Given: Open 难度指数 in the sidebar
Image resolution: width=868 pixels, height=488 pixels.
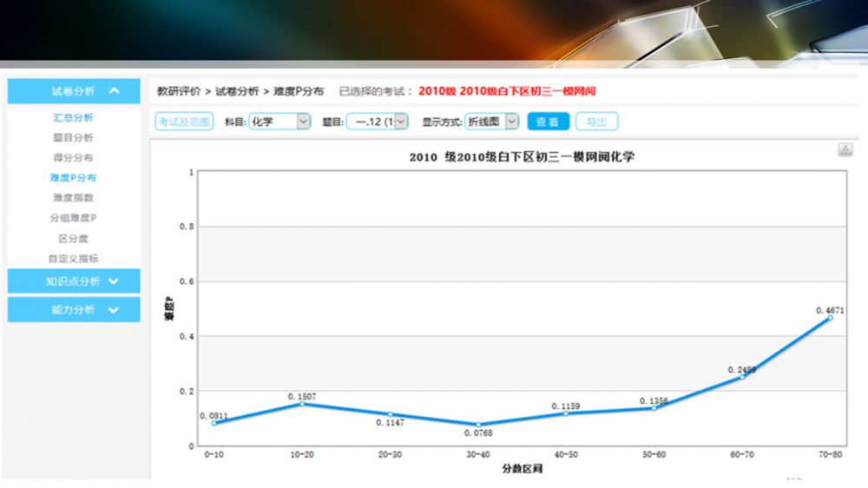Looking at the screenshot, I should click(73, 197).
